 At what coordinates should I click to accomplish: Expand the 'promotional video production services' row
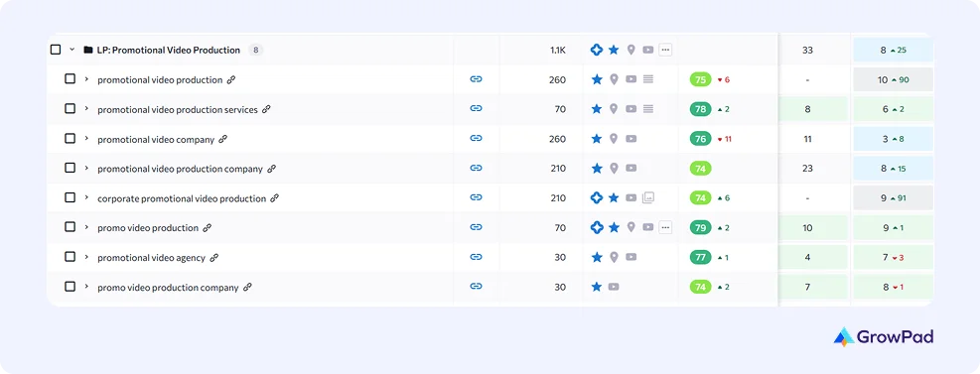tap(86, 109)
